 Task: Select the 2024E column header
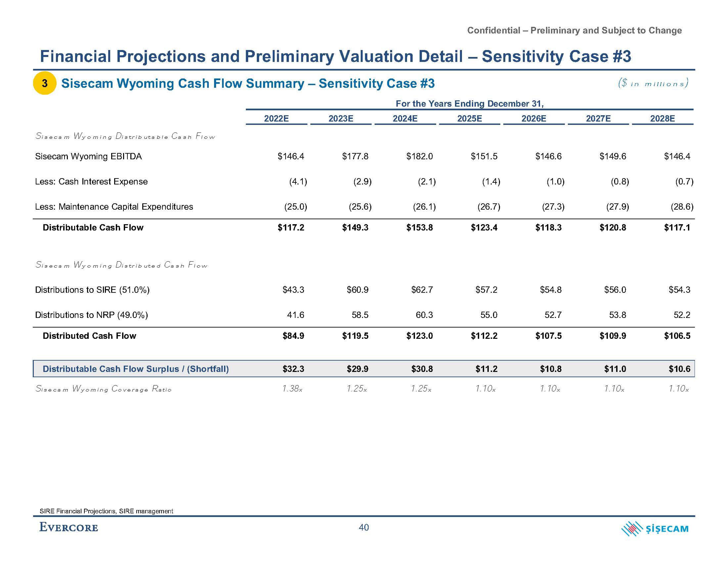(405, 118)
